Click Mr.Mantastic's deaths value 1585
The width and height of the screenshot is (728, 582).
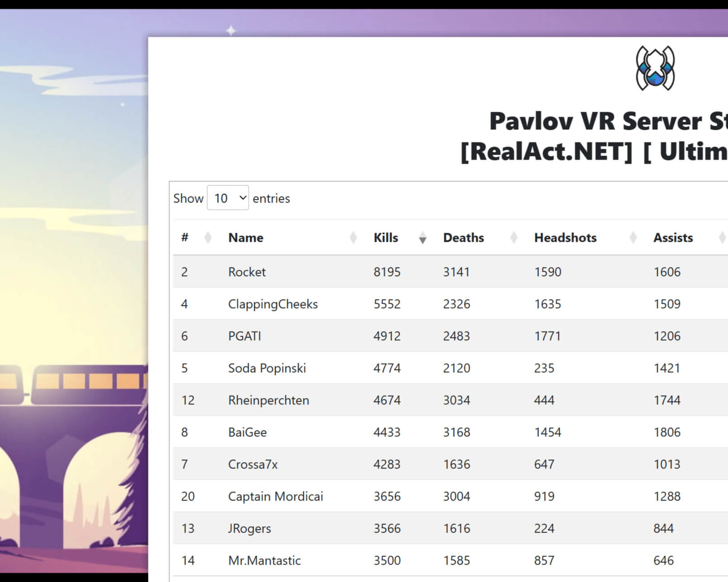coord(456,560)
